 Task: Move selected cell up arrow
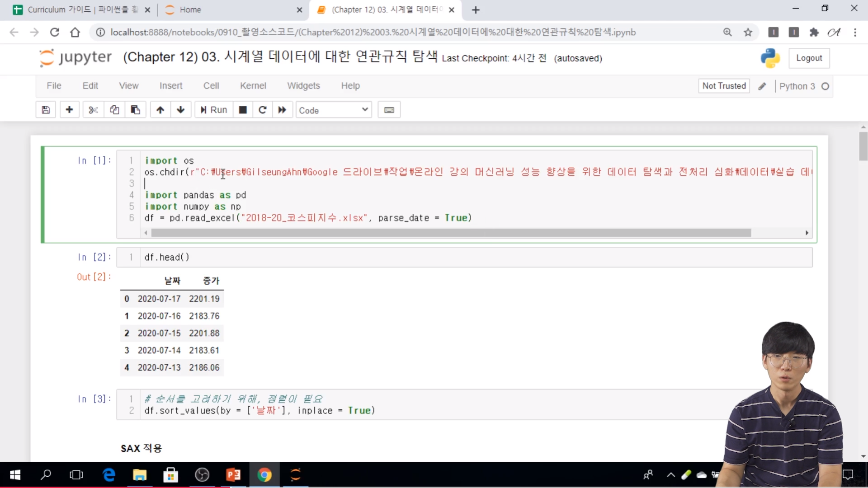(160, 110)
